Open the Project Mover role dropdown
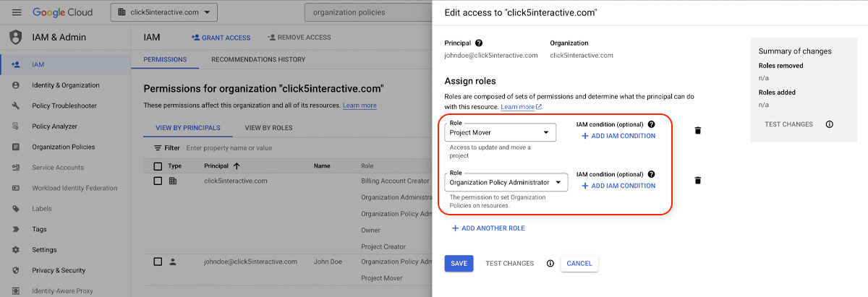 click(x=500, y=132)
